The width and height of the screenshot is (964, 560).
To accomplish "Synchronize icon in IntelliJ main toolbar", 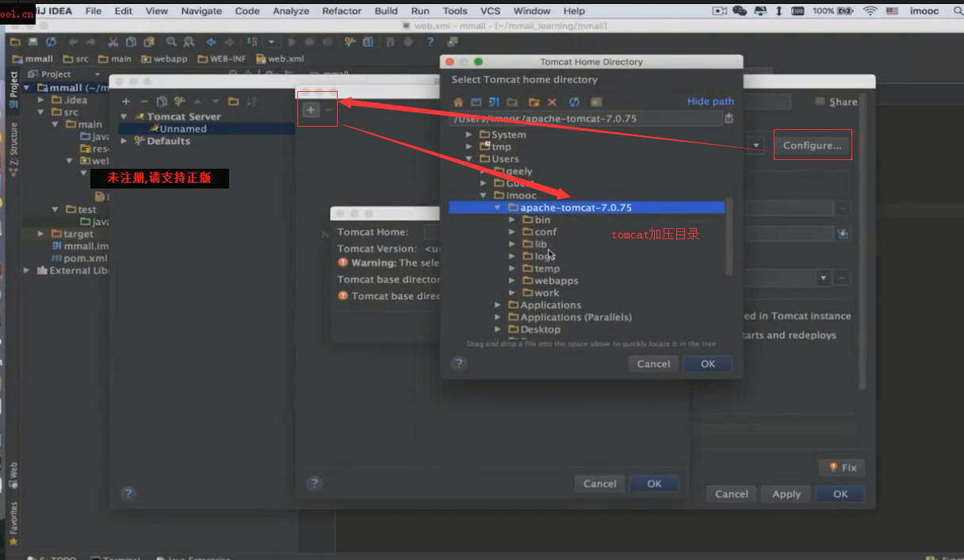I will pos(51,42).
